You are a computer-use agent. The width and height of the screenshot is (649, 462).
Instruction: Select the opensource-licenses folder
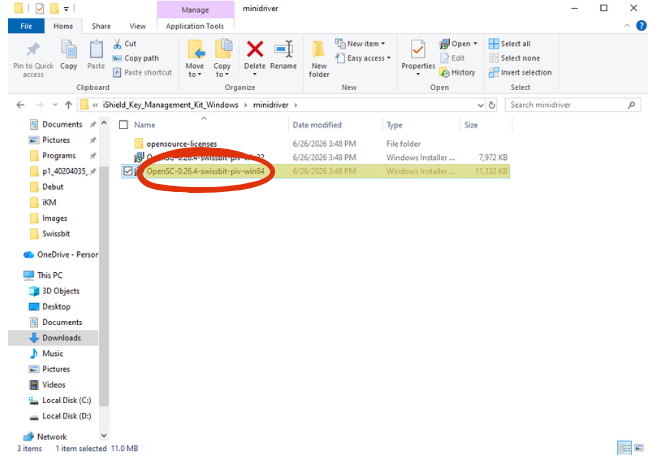tap(182, 144)
